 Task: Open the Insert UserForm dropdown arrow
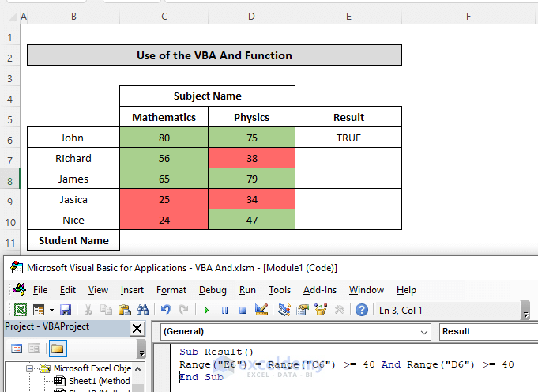51,310
